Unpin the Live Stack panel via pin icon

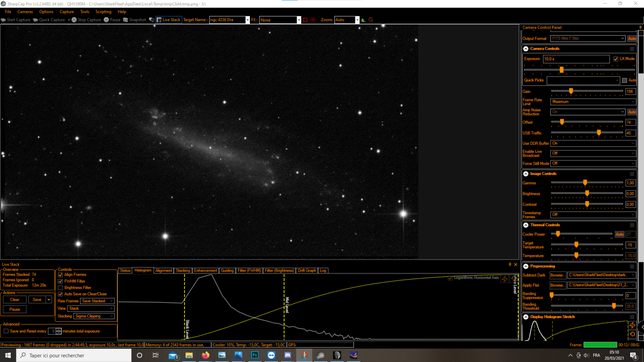[509, 264]
